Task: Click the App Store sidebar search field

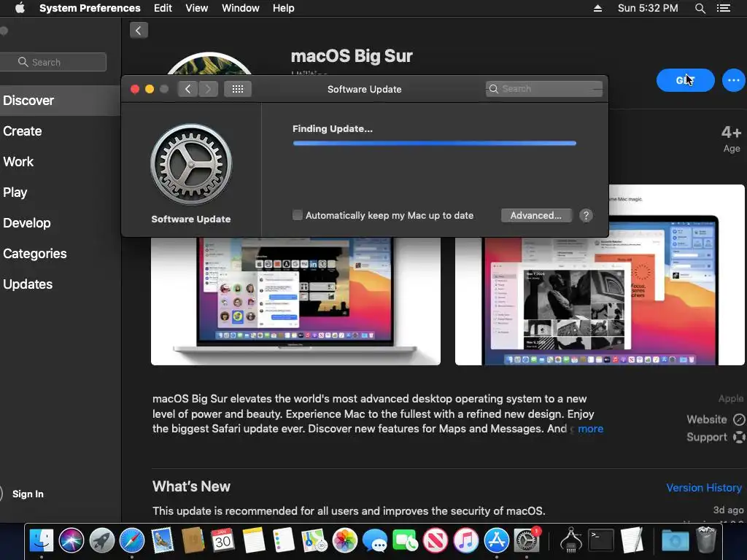Action: [53, 62]
